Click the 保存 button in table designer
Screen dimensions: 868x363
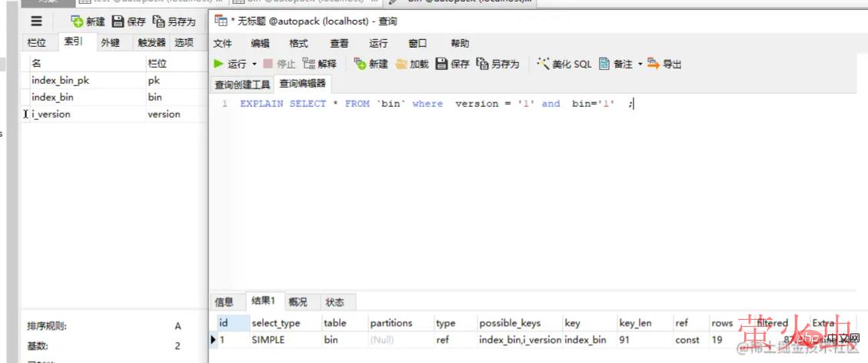tap(128, 22)
